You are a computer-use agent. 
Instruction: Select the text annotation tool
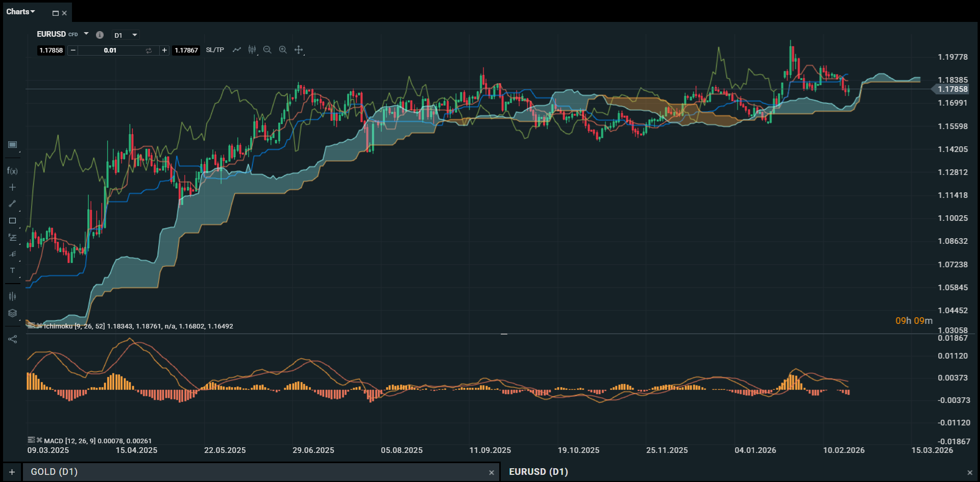pos(13,270)
